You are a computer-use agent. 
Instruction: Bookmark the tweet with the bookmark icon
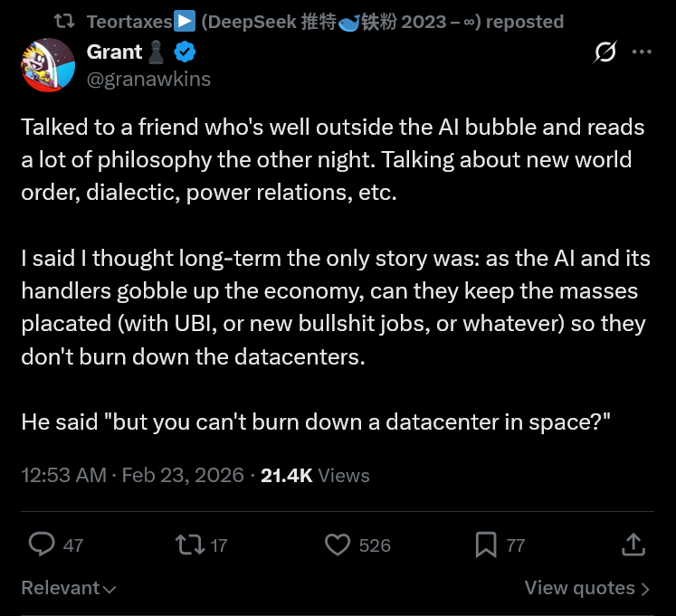tap(486, 544)
